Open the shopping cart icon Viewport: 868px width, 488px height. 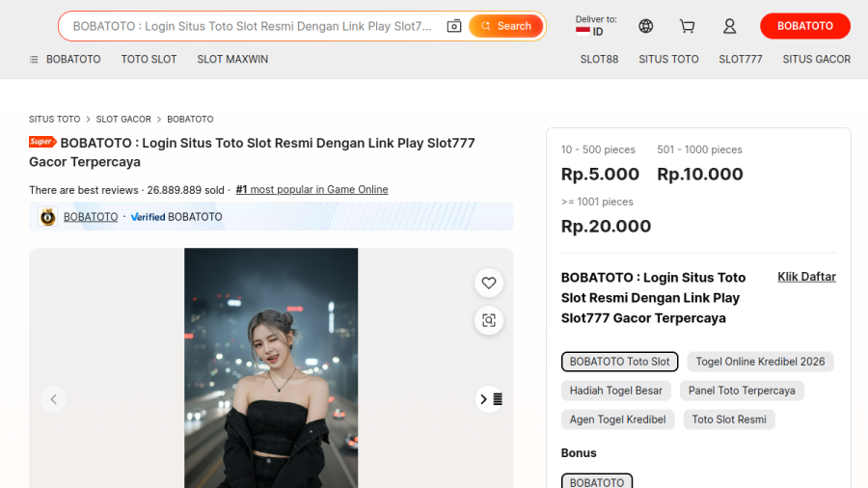pos(687,26)
